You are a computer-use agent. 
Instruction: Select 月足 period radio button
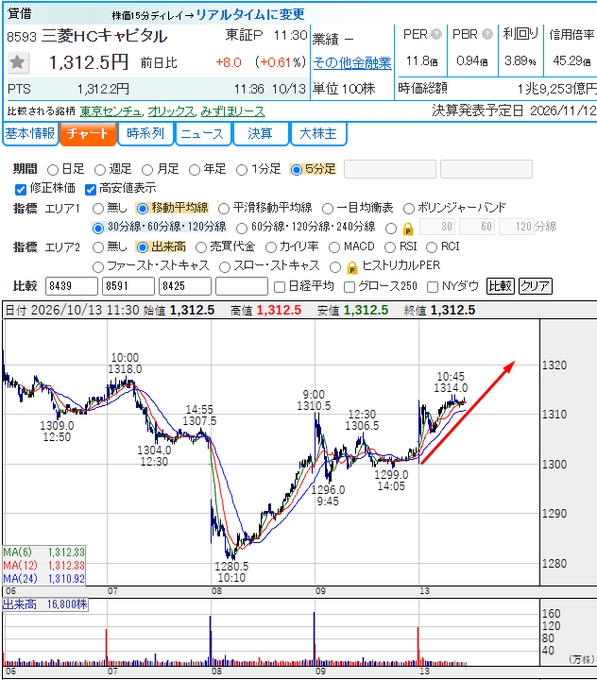coord(148,170)
